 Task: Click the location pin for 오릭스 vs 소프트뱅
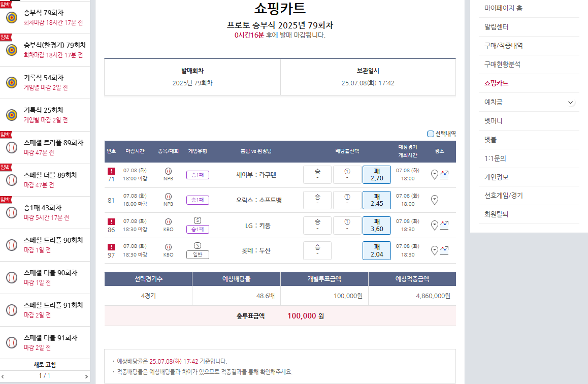click(434, 200)
